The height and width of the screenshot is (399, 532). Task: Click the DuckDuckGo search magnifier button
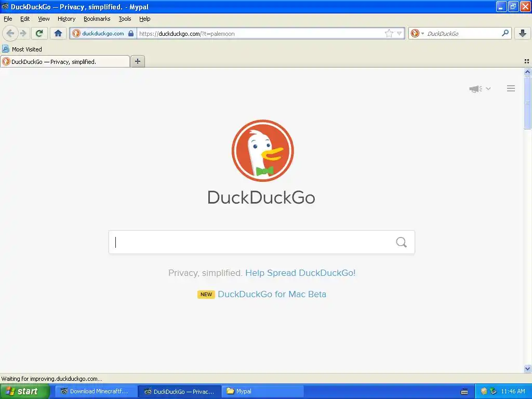coord(401,242)
